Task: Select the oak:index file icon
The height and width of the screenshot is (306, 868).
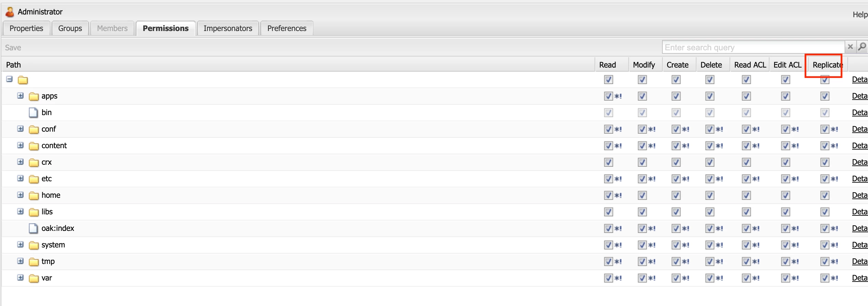Action: [x=33, y=228]
